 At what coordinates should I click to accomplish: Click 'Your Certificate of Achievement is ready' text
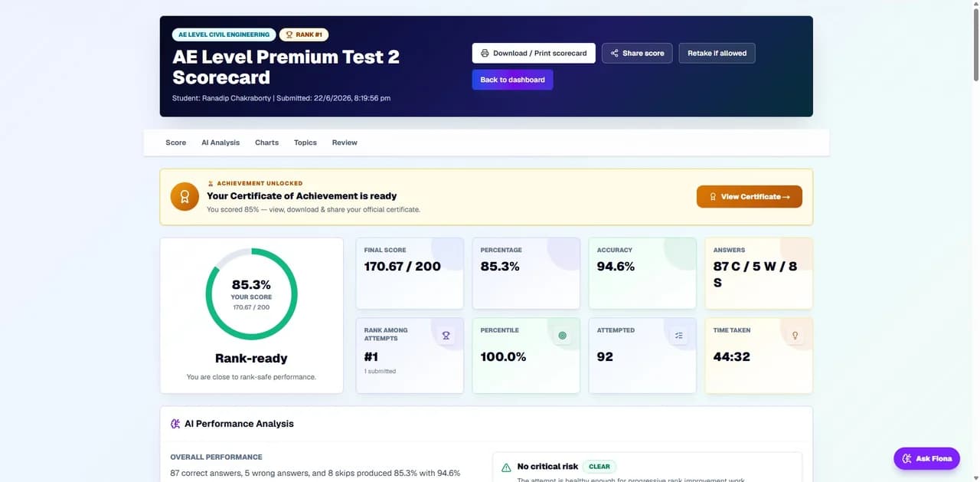click(x=302, y=196)
